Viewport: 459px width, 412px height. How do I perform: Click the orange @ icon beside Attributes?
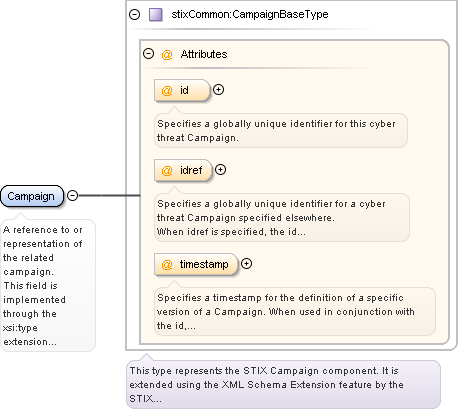pyautogui.click(x=167, y=54)
